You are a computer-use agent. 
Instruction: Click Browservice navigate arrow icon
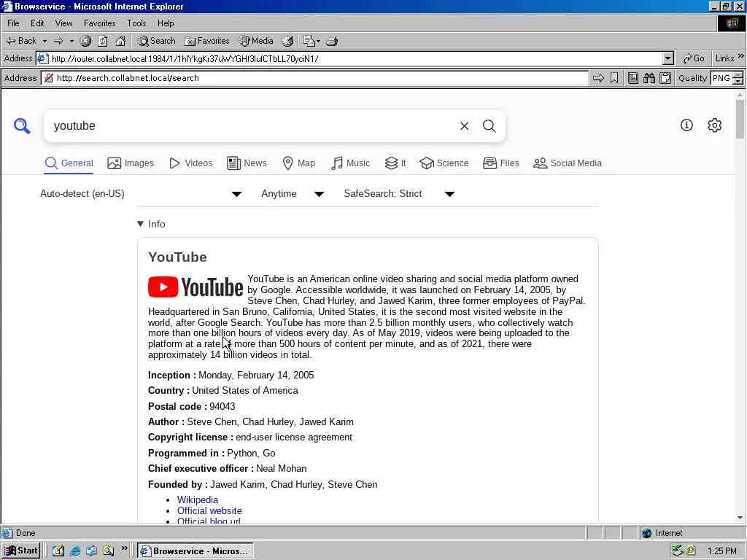tap(598, 78)
